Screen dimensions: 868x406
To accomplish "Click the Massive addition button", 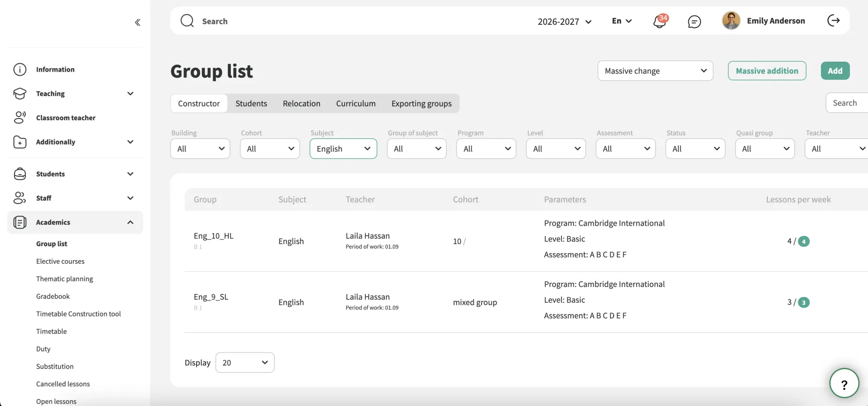I will click(x=767, y=71).
